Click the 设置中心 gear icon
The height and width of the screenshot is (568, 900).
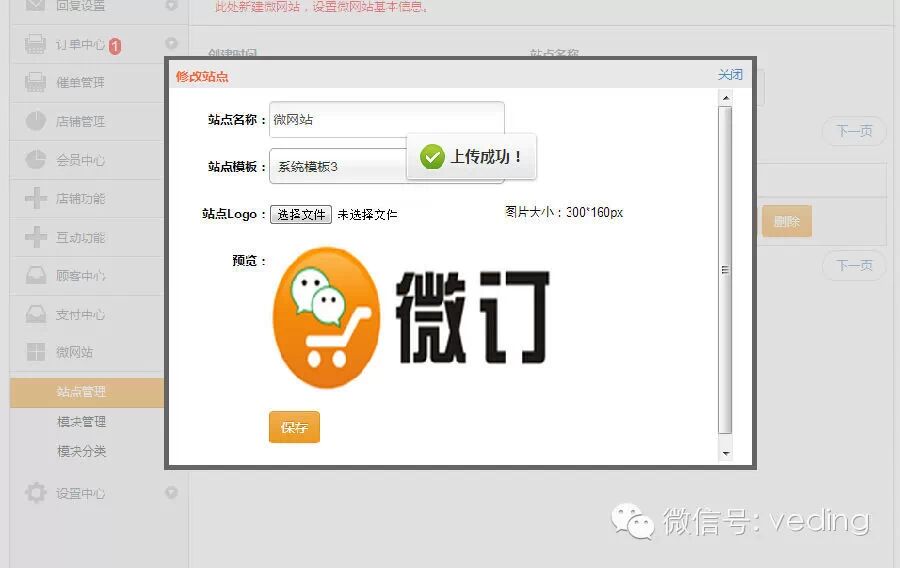(x=36, y=493)
